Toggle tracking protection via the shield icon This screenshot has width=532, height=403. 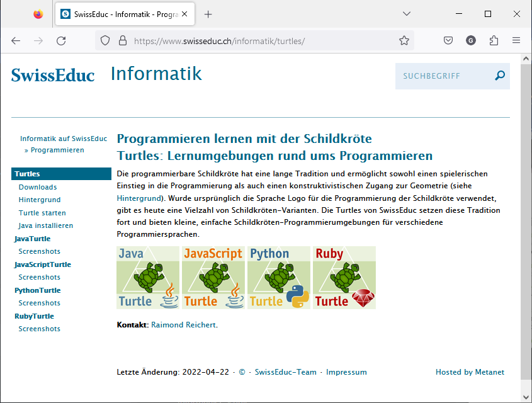[x=106, y=40]
